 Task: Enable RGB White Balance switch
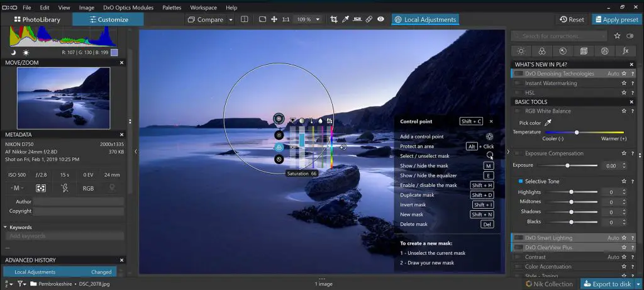pos(519,111)
